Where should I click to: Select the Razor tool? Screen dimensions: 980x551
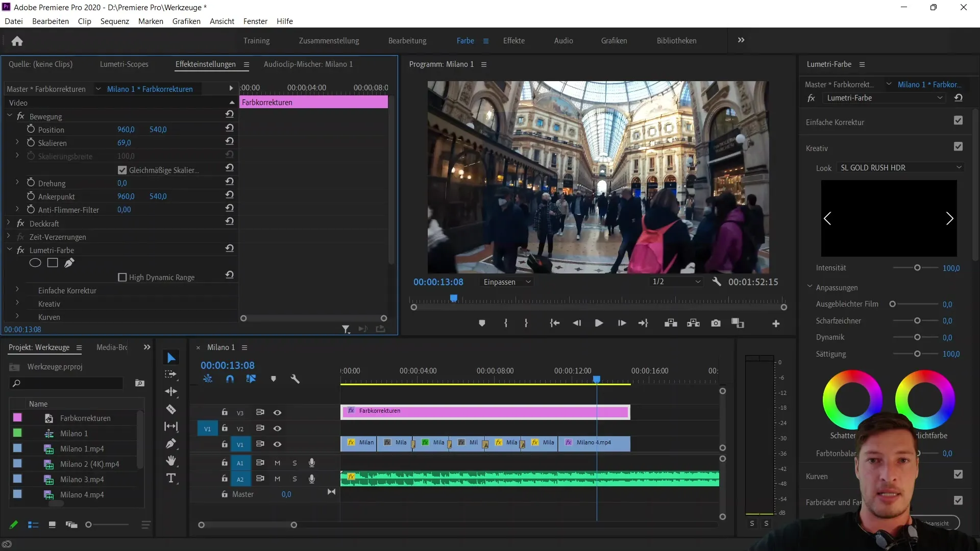tap(171, 409)
